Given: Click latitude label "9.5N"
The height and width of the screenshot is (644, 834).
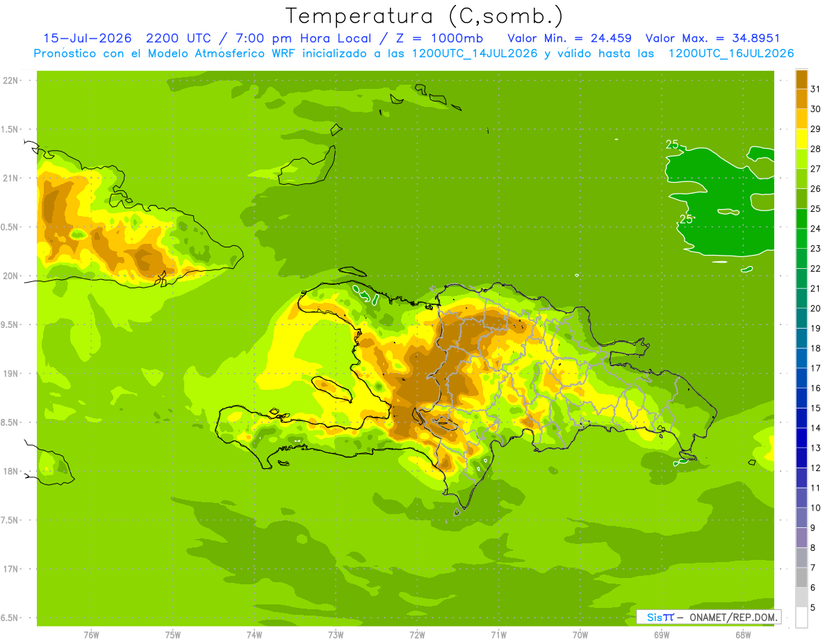Looking at the screenshot, I should 9,324.
